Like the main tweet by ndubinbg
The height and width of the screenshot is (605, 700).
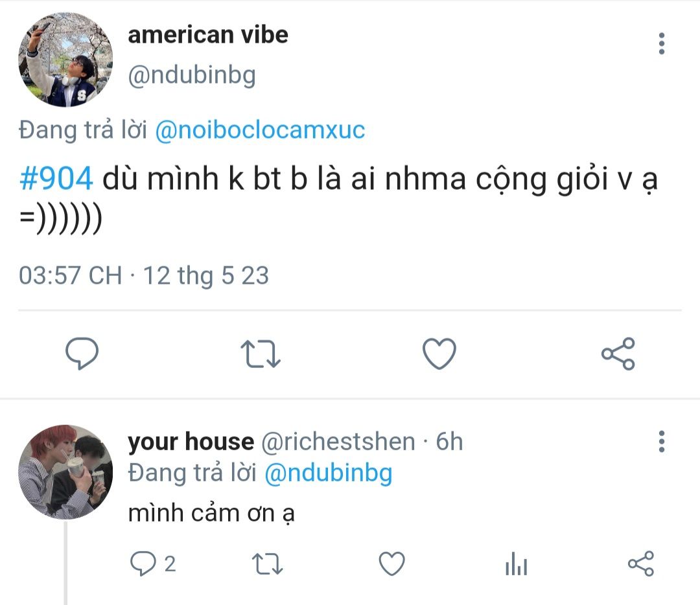(439, 354)
